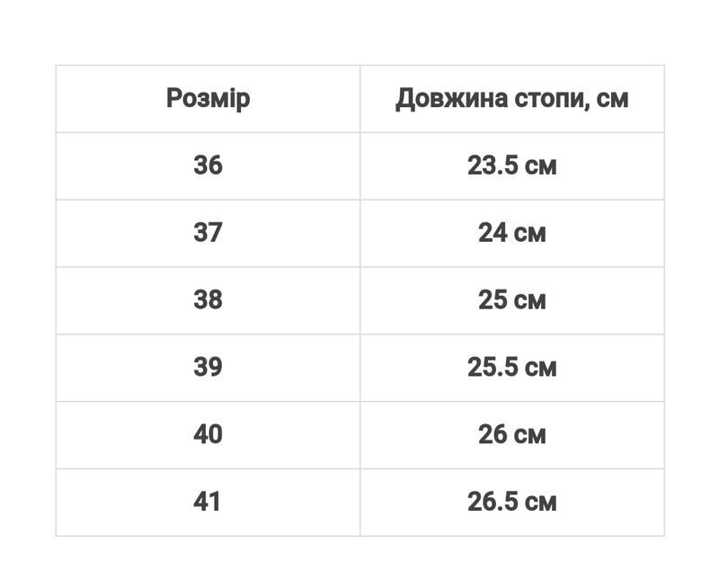Select the size 37 cell
The image size is (719, 588).
pyautogui.click(x=208, y=233)
